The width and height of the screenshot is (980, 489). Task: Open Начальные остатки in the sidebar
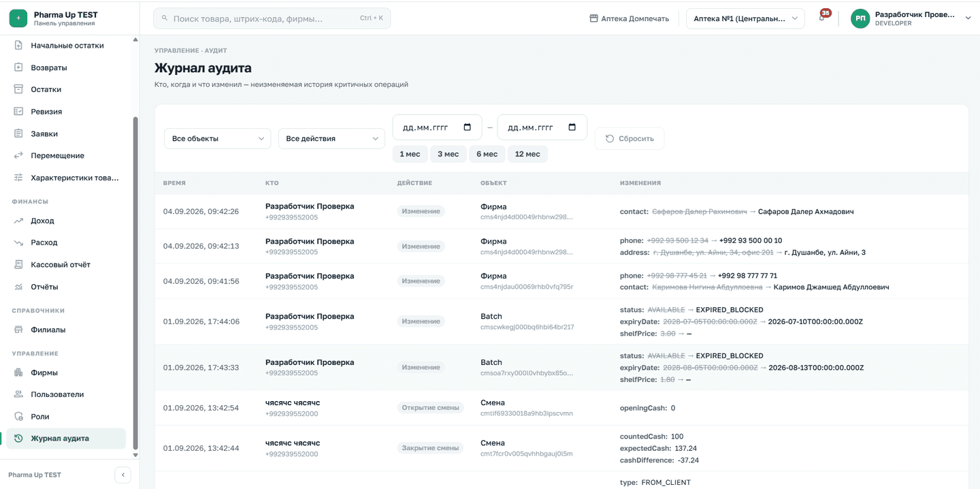66,46
